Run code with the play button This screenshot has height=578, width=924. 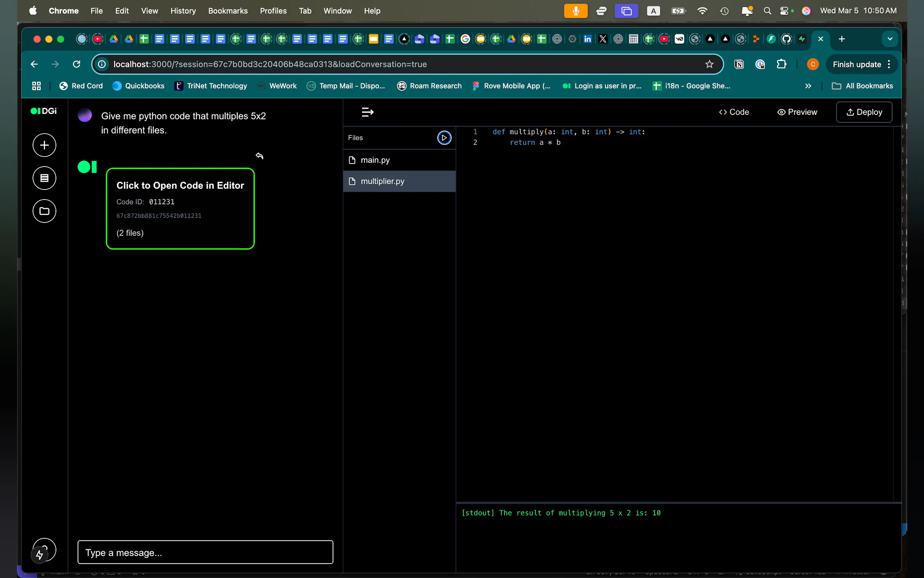point(444,138)
